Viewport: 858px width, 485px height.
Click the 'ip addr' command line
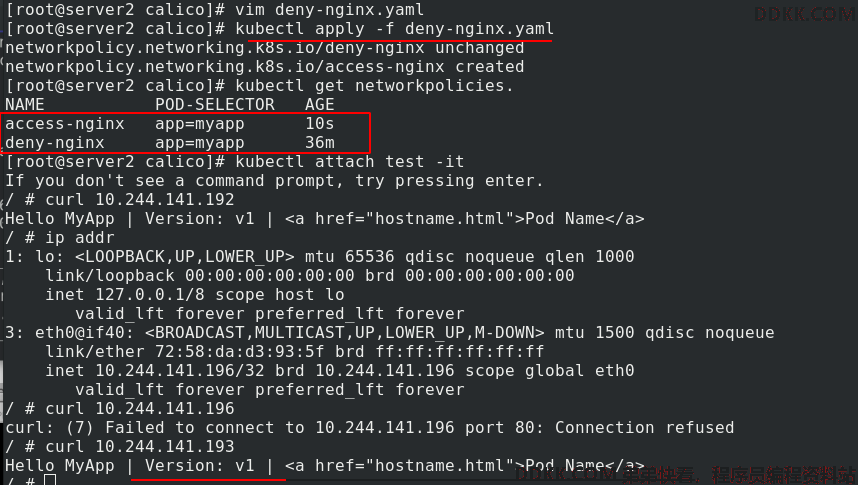80,238
